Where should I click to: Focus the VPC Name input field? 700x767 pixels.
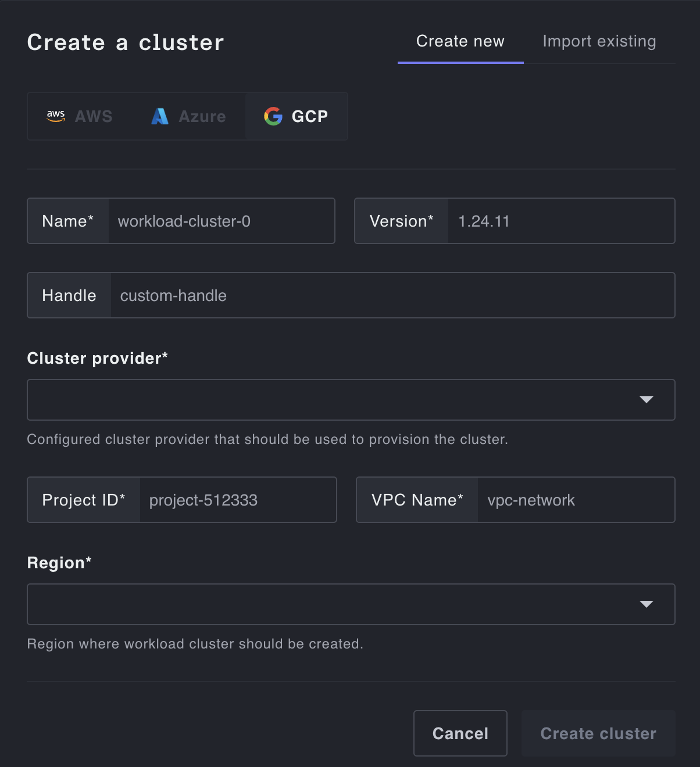576,500
